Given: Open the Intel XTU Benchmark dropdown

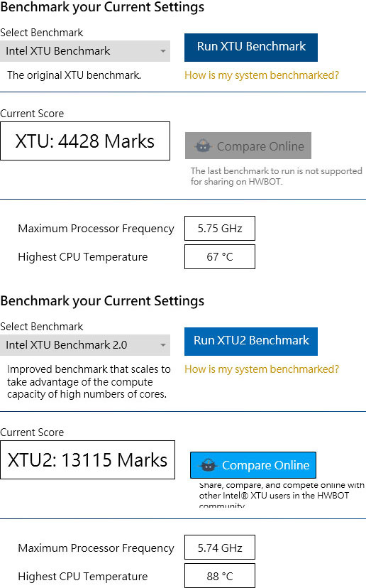Looking at the screenshot, I should (85, 51).
